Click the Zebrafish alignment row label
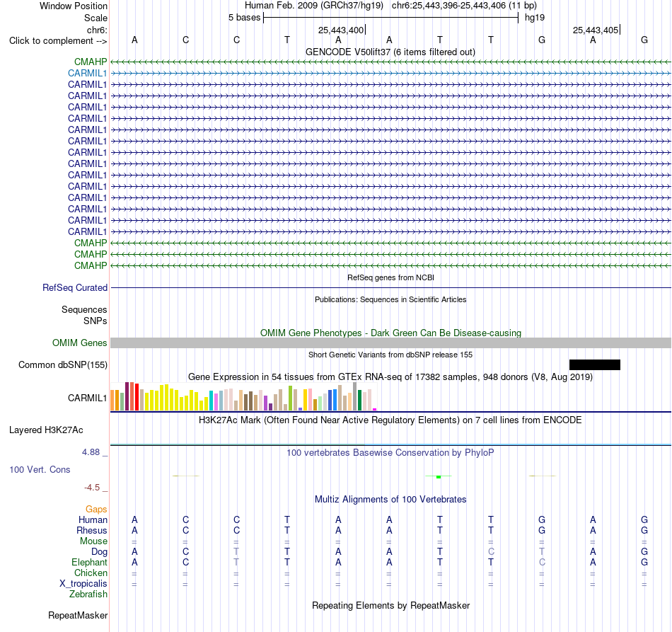The image size is (672, 632). tap(88, 594)
